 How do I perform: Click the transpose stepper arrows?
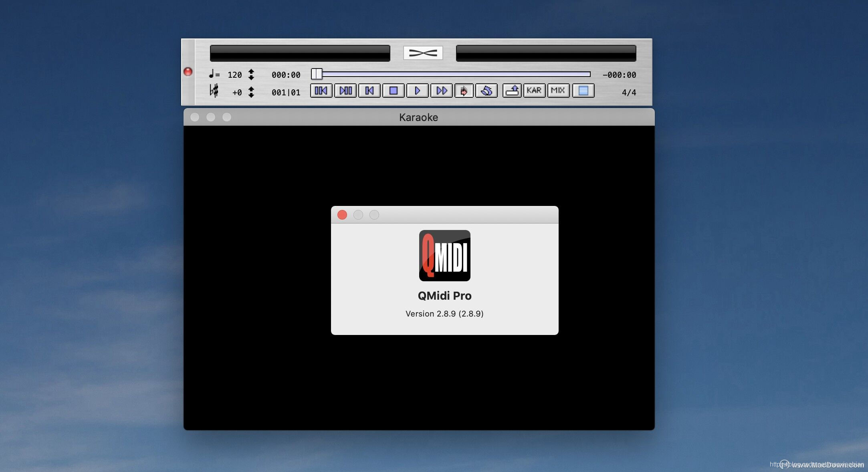point(251,92)
